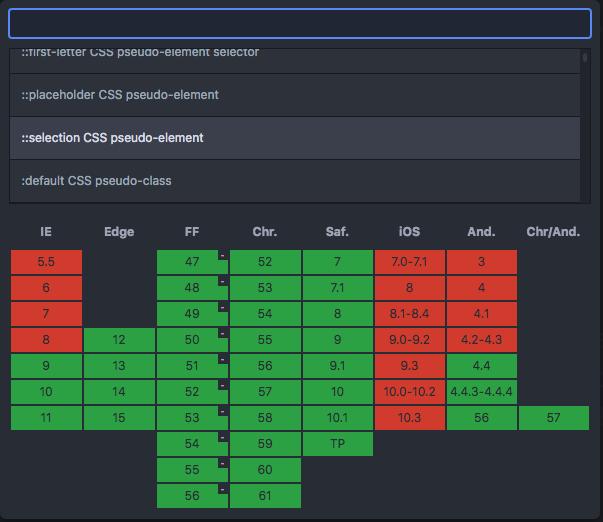Click the note flag on Firefox 47
Screen dimensions: 603x522
[223, 255]
